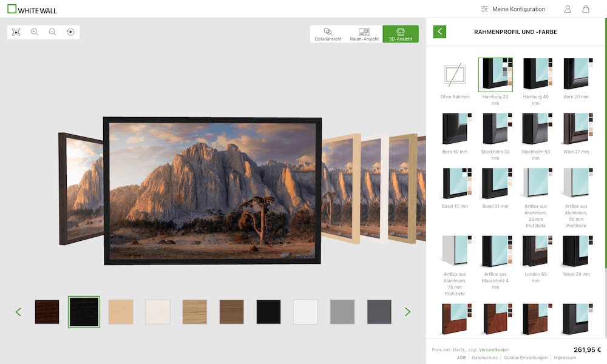
Task: Switch to Raum-Ansicht view
Action: coord(364,34)
